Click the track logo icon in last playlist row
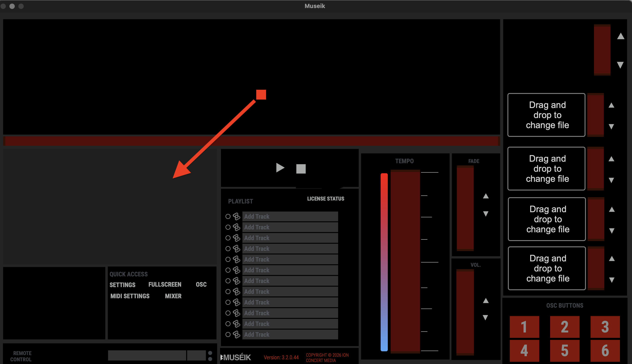Viewport: 632px width, 364px height. point(237,335)
